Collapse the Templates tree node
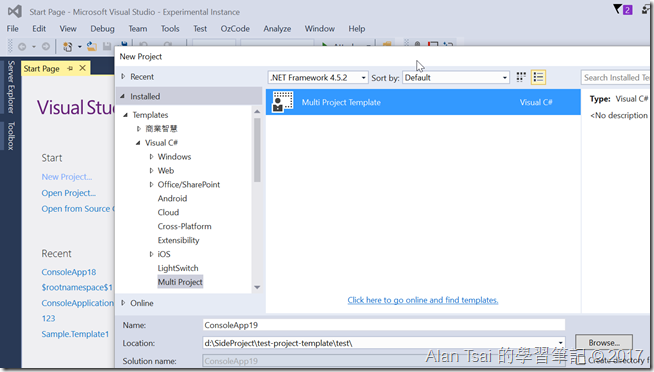 coord(125,115)
